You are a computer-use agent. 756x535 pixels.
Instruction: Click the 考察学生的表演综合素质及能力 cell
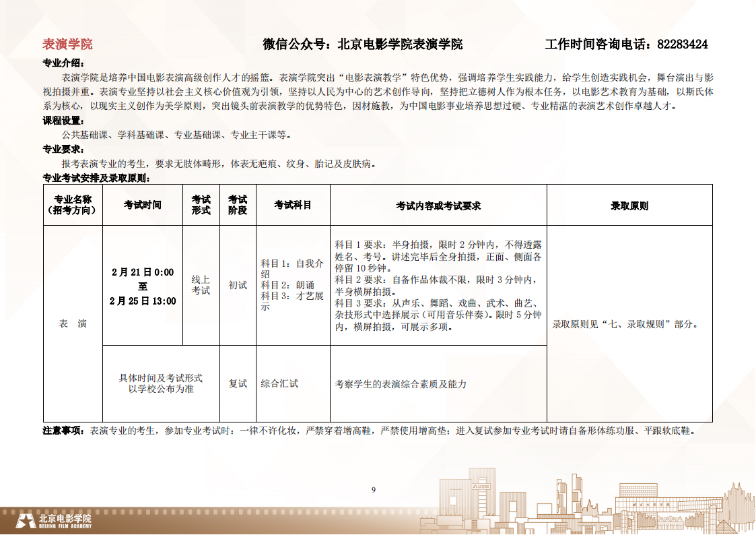[401, 384]
